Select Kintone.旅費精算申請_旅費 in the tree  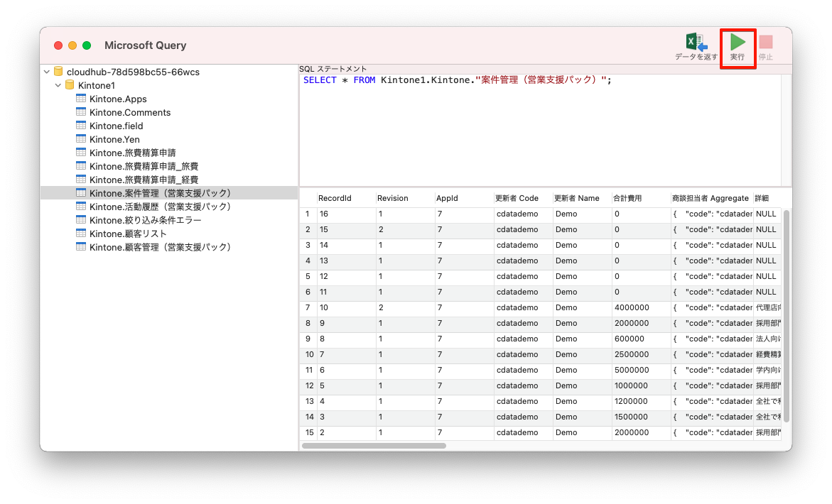(144, 166)
